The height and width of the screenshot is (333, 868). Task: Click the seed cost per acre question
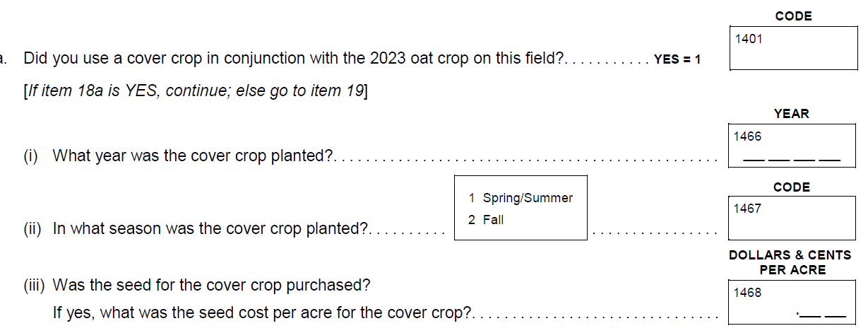click(263, 312)
